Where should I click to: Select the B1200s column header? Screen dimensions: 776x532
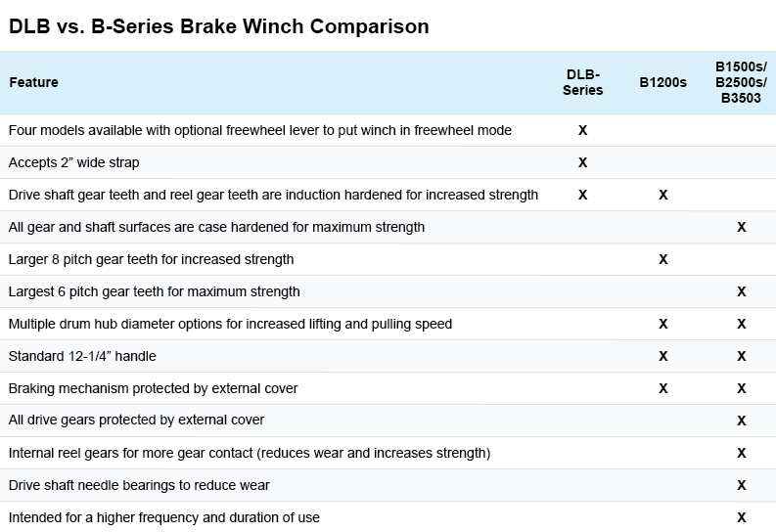pyautogui.click(x=662, y=82)
